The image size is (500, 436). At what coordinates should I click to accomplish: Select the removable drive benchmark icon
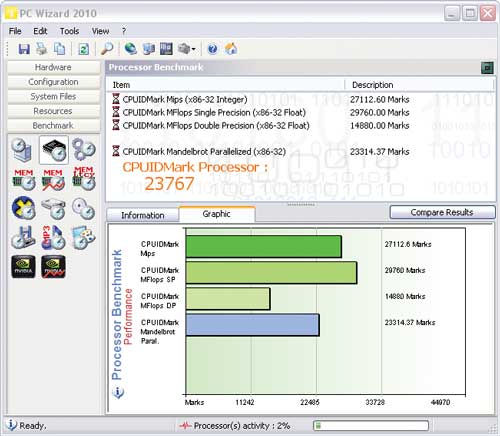point(23,238)
